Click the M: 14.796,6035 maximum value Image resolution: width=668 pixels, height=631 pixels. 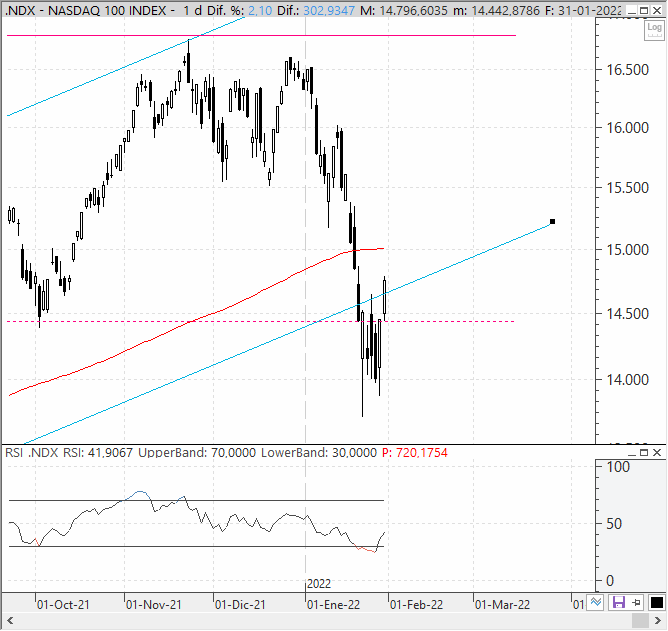coord(404,10)
